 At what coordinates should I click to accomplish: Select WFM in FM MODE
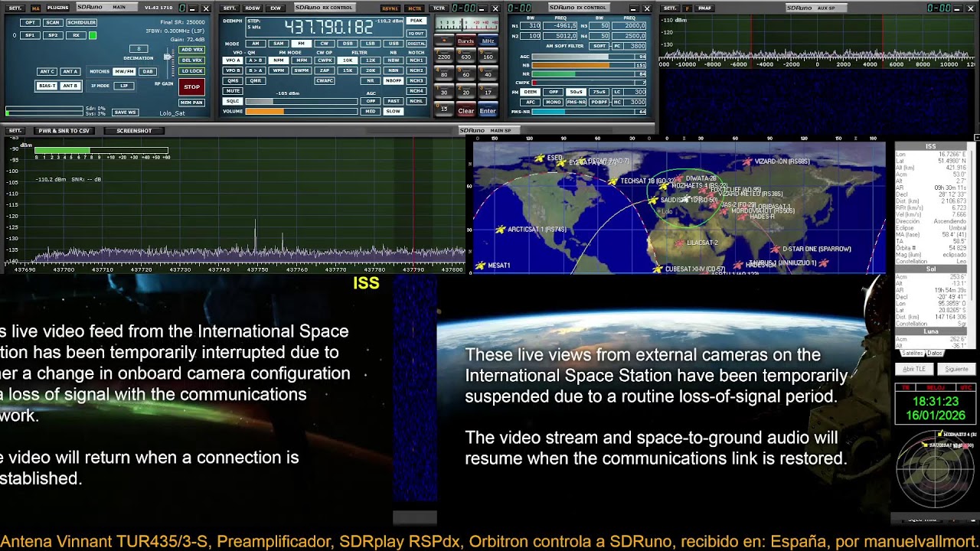click(x=279, y=70)
